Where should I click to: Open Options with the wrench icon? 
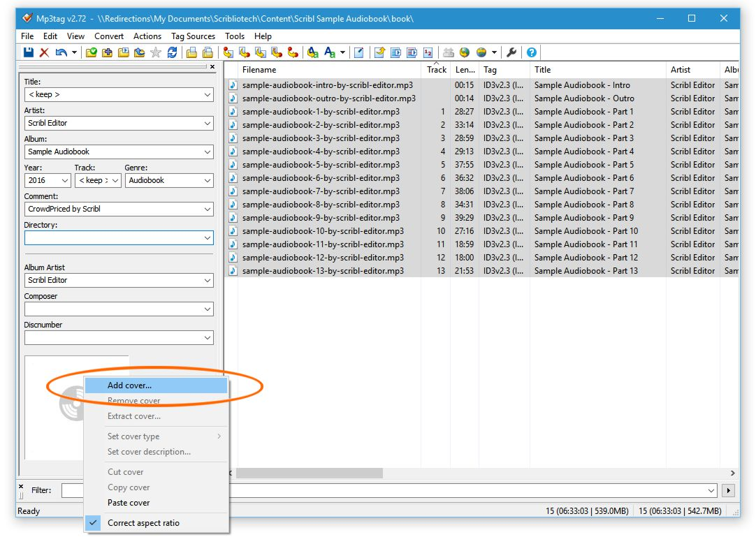point(511,52)
